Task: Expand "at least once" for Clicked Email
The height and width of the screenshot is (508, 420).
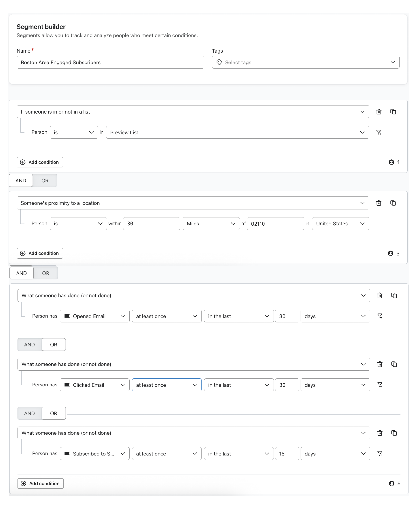Action: 166,385
